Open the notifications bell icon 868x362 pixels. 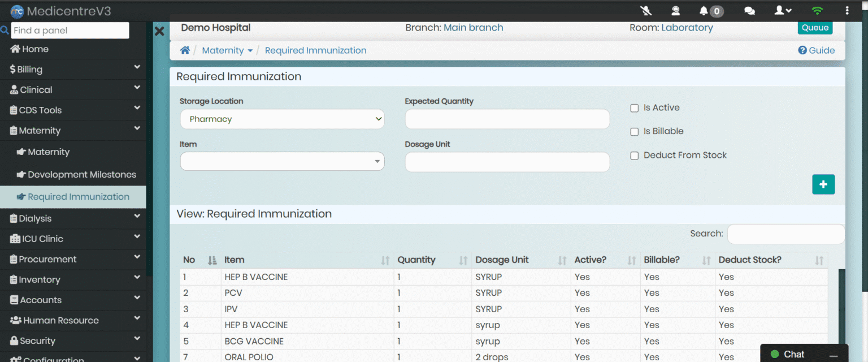[704, 11]
